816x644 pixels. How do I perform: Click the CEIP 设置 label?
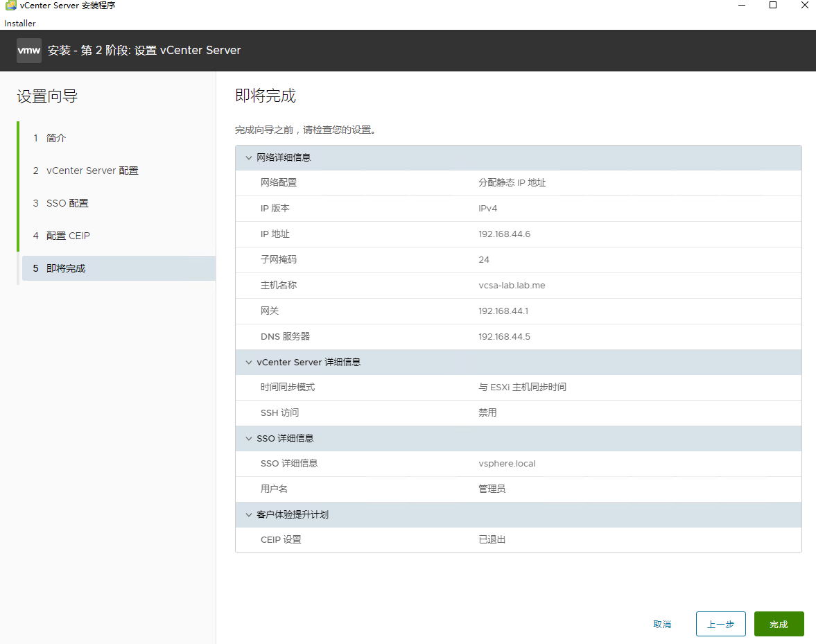(281, 540)
